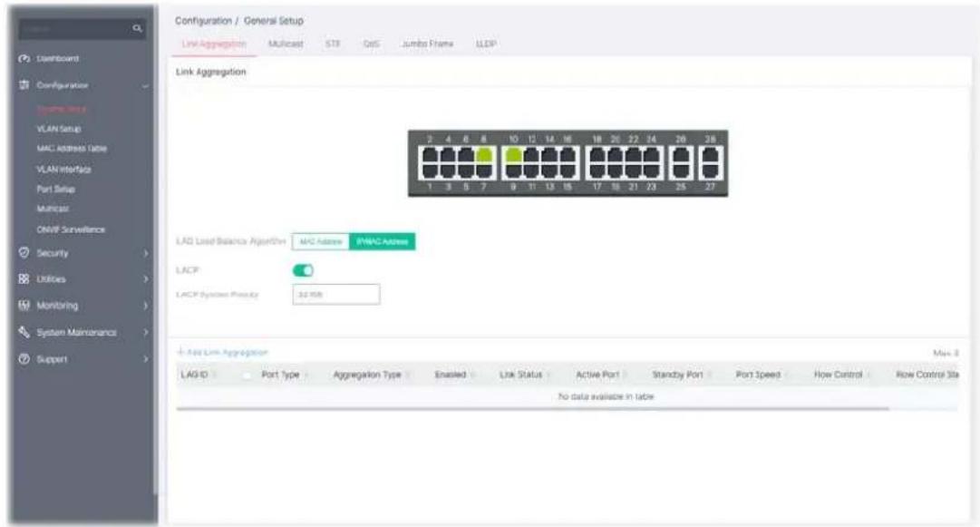The width and height of the screenshot is (980, 527).
Task: Select port 9 on the switch diagram
Action: (513, 170)
